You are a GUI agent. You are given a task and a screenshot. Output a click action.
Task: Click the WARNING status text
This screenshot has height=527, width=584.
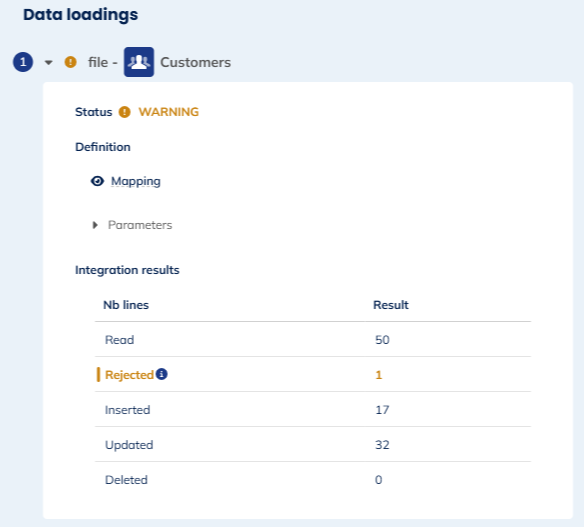click(x=169, y=112)
